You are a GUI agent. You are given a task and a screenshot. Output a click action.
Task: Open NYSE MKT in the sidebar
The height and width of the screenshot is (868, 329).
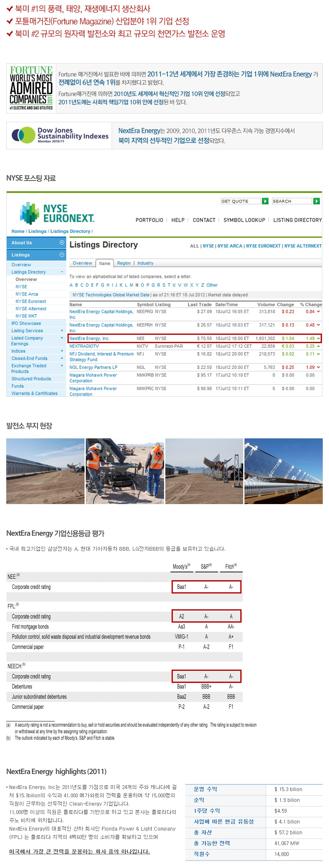26,316
